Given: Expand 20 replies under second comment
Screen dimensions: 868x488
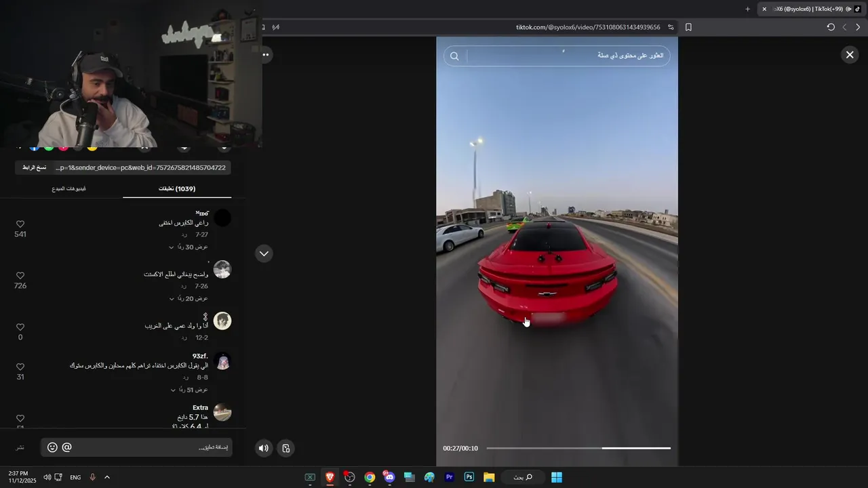Looking at the screenshot, I should [188, 299].
